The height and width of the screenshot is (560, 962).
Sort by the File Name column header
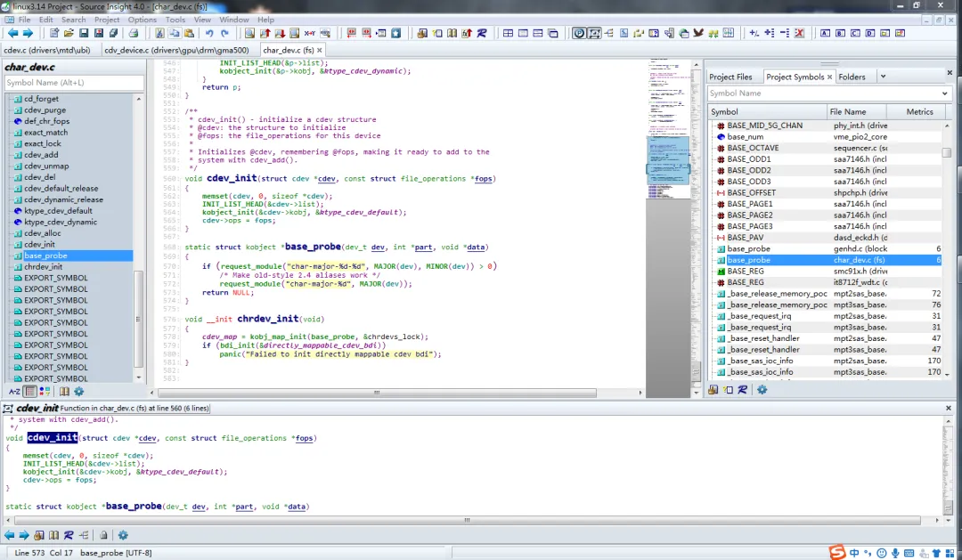[x=847, y=111]
